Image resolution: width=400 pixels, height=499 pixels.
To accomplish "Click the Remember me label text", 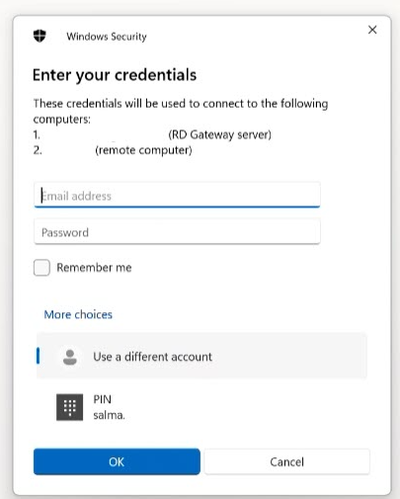I will (94, 268).
